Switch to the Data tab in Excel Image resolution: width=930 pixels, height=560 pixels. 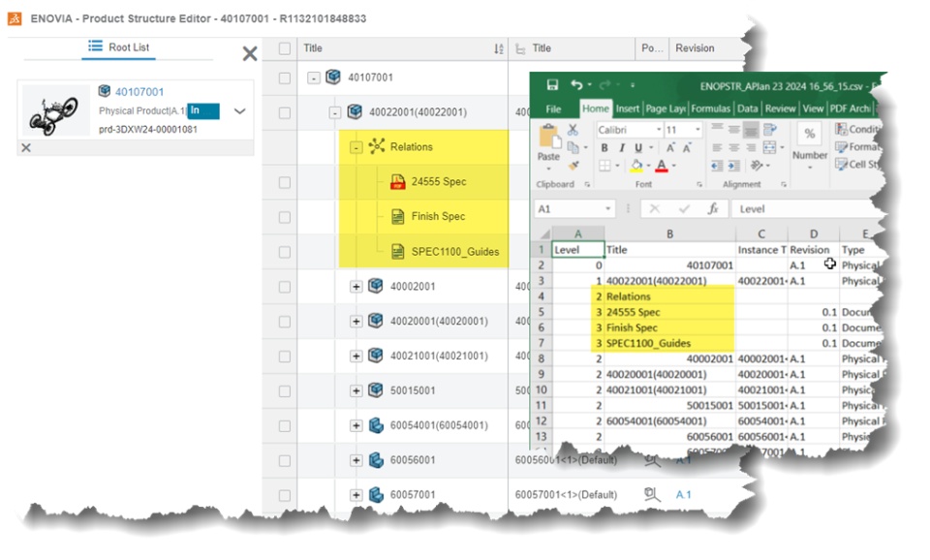tap(747, 109)
